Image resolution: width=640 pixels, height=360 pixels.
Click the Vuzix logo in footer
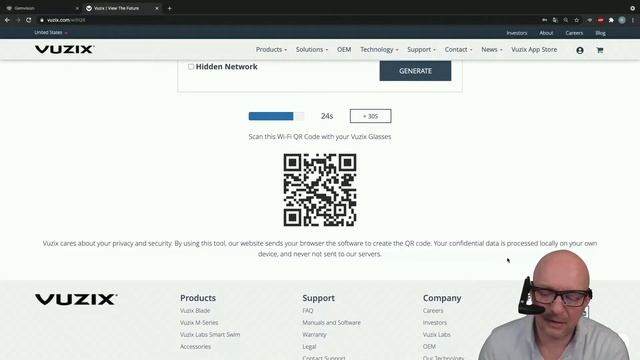76,299
